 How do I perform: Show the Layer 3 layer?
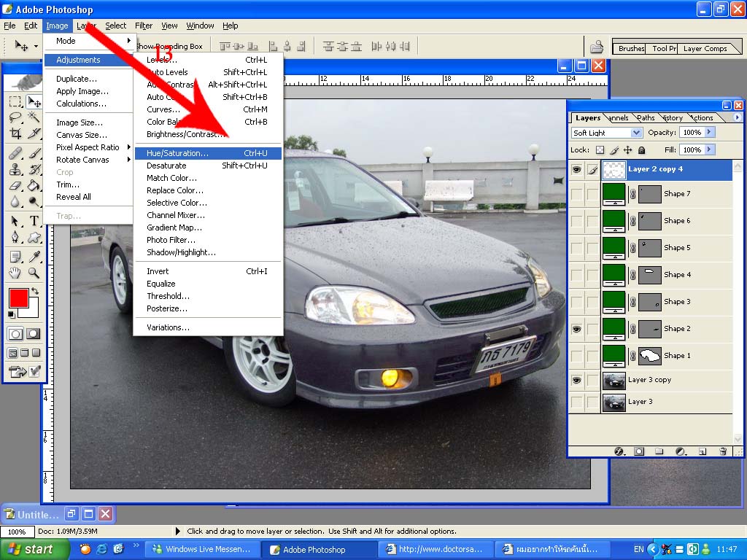[x=576, y=402]
